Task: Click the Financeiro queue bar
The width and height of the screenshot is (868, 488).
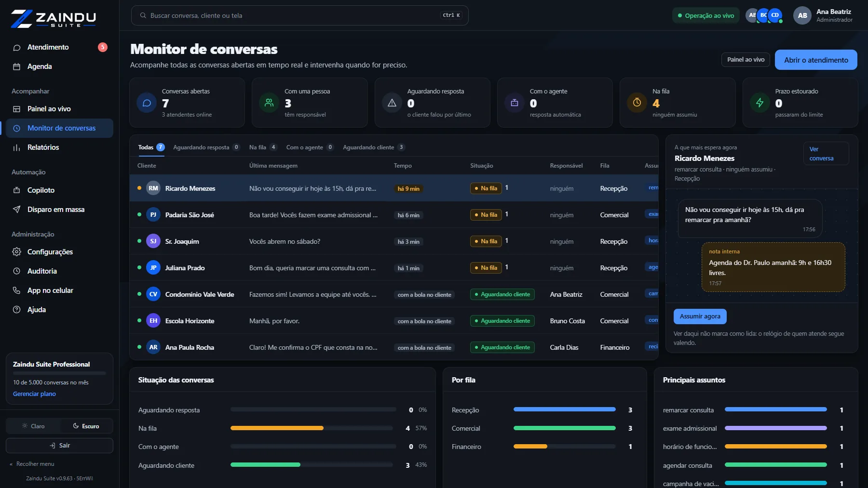Action: tap(565, 447)
